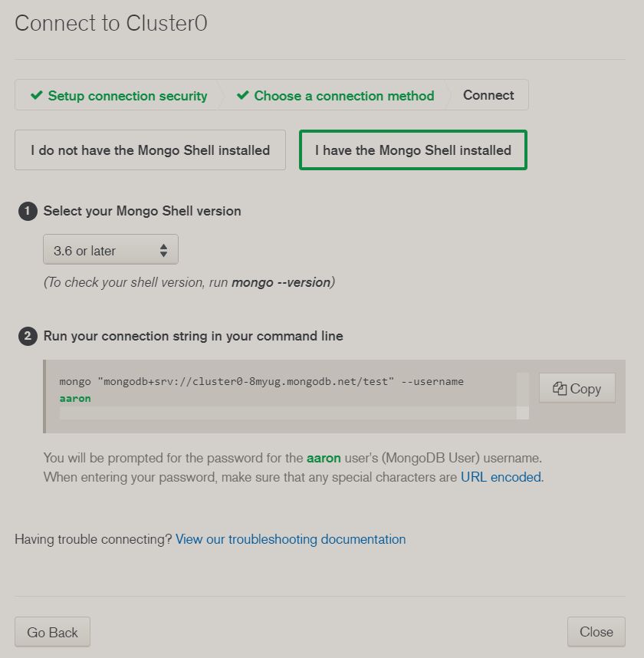The image size is (644, 658).
Task: Open the URL encoded link
Action: coord(501,477)
